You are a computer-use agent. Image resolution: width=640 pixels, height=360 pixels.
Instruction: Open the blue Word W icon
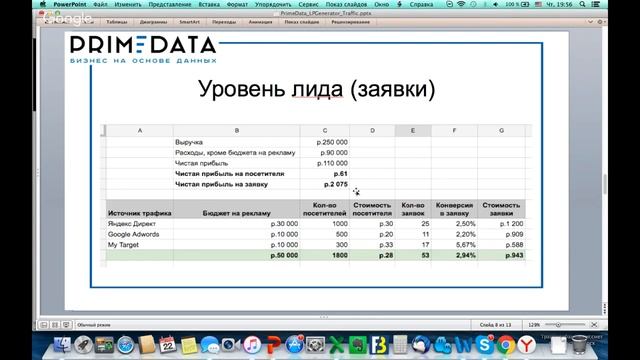(x=463, y=345)
